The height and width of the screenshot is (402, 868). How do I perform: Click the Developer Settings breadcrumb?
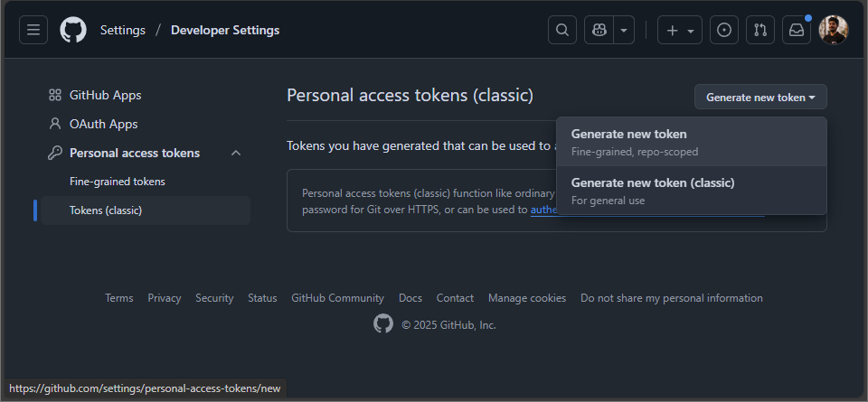pyautogui.click(x=225, y=31)
